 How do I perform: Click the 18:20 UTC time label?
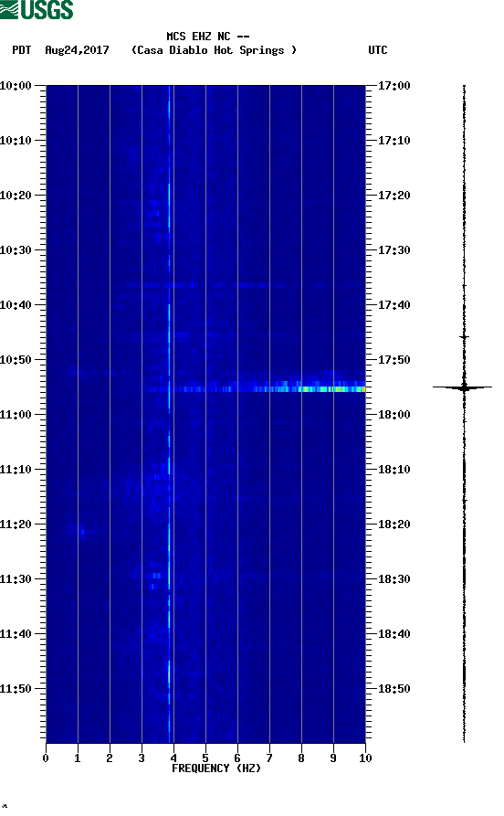click(x=394, y=525)
